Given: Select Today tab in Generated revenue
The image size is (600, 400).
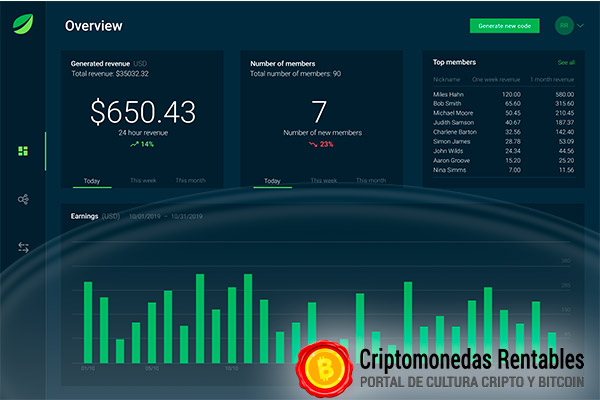Looking at the screenshot, I should point(92,181).
